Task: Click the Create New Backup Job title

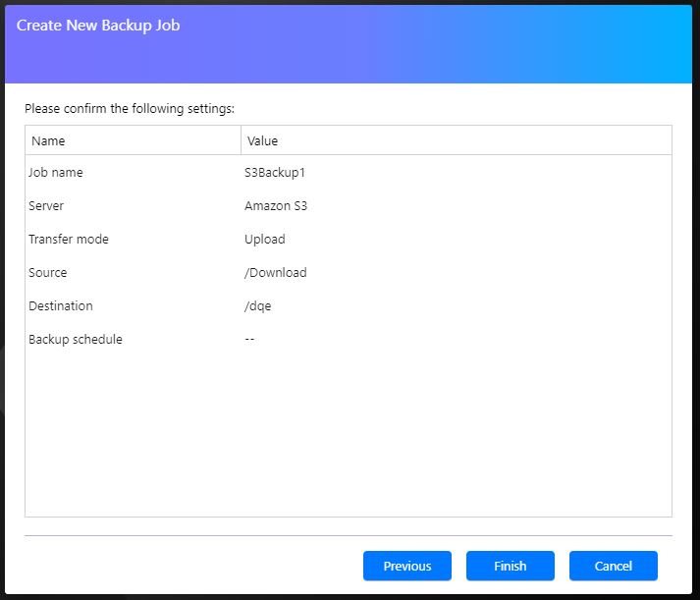Action: (98, 26)
